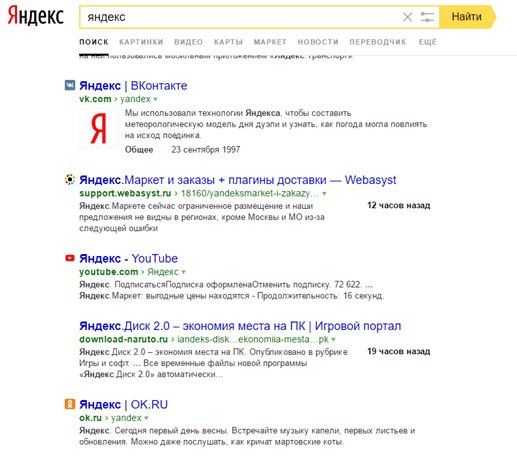
Task: Click the Webasyst favicon beside the Яндекс.Маркет result
Action: click(70, 180)
